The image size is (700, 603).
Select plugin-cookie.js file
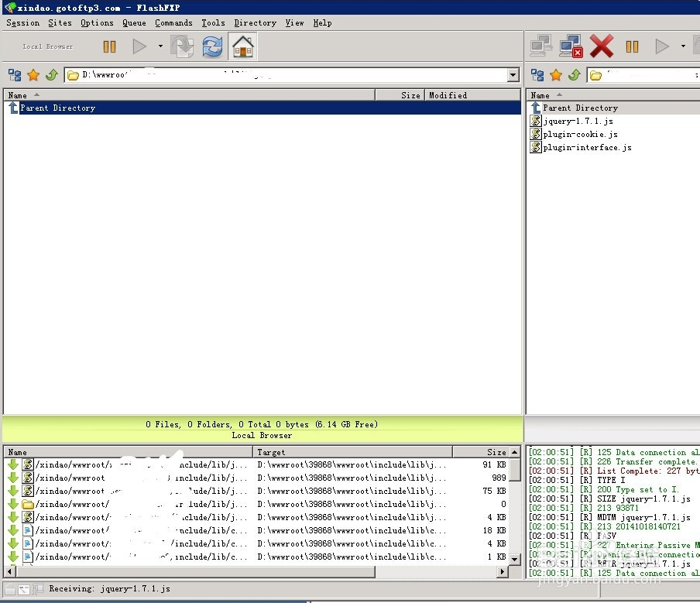point(580,134)
